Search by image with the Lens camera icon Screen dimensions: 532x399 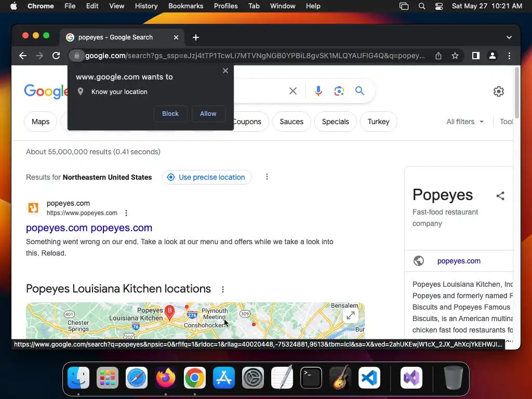point(339,91)
